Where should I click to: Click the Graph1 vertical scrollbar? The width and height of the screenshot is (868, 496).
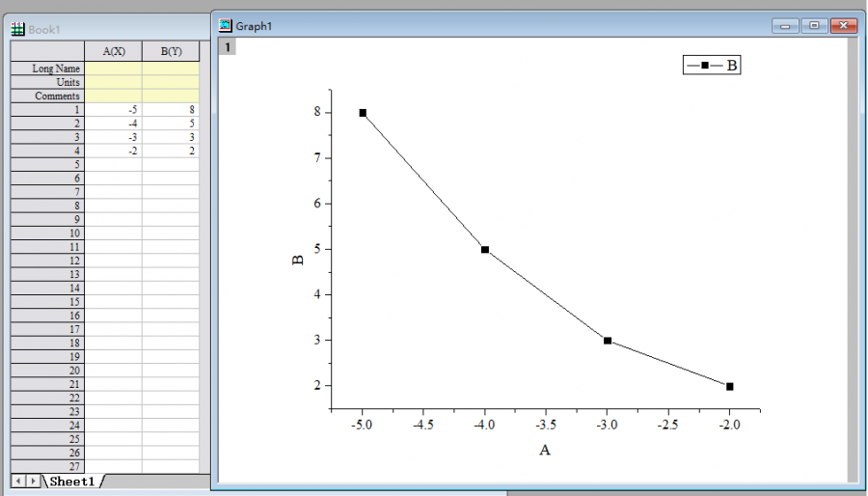(854, 261)
